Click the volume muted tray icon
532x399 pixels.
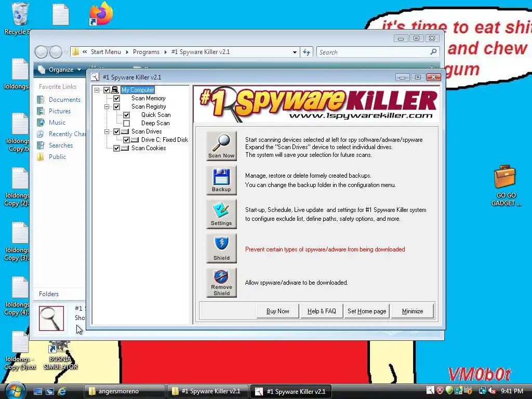[x=492, y=391]
